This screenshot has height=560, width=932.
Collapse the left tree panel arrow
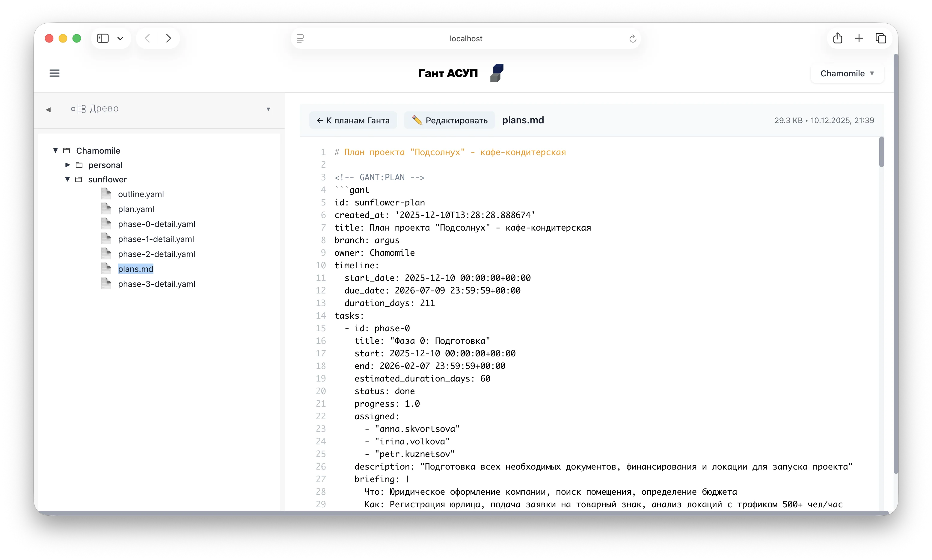(48, 109)
